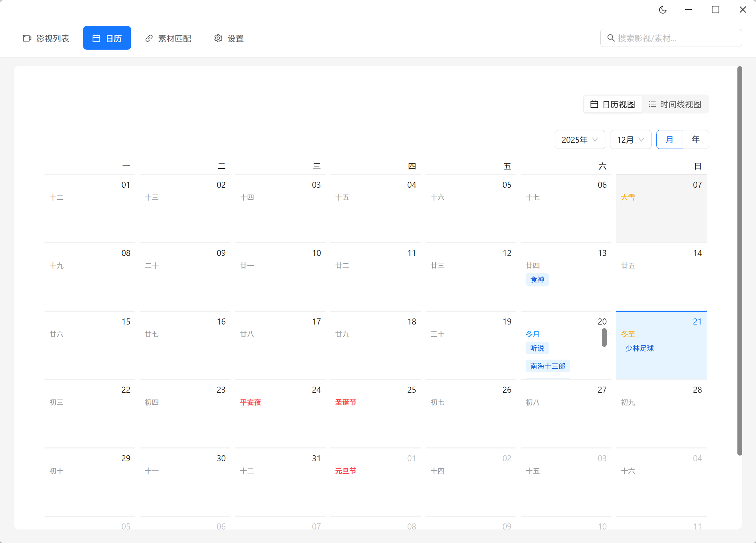Toggle dark mode moon icon

663,10
